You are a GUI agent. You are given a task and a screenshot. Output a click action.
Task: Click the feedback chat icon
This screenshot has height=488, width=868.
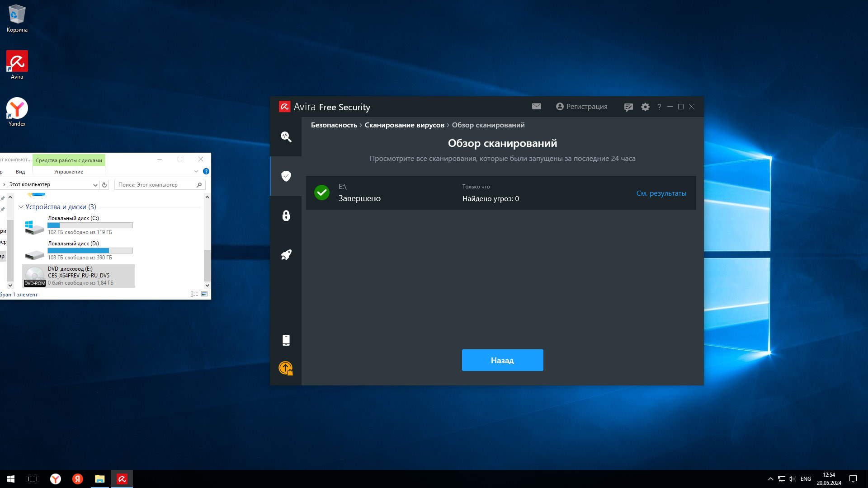628,107
